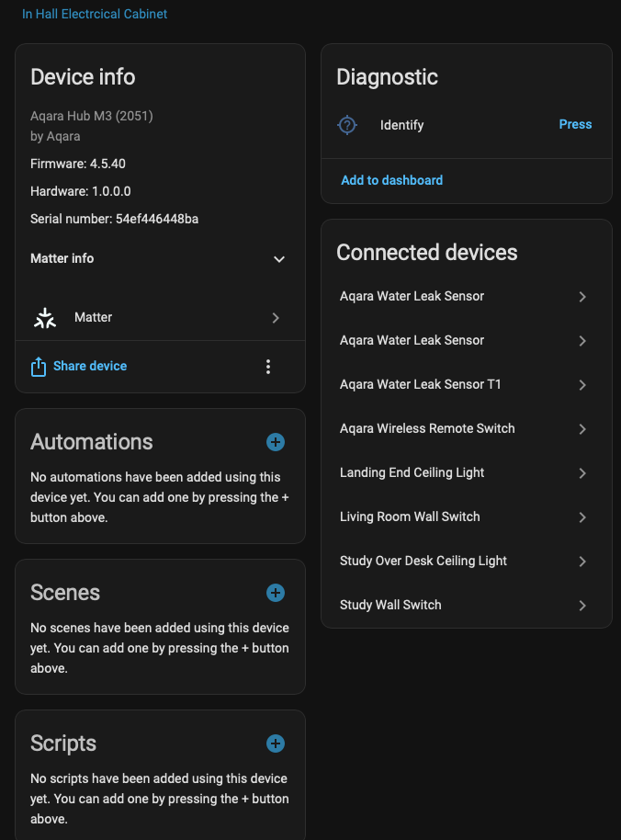Screen dimensions: 621x840
Task: Click the share device icon
Action: pyautogui.click(x=39, y=367)
